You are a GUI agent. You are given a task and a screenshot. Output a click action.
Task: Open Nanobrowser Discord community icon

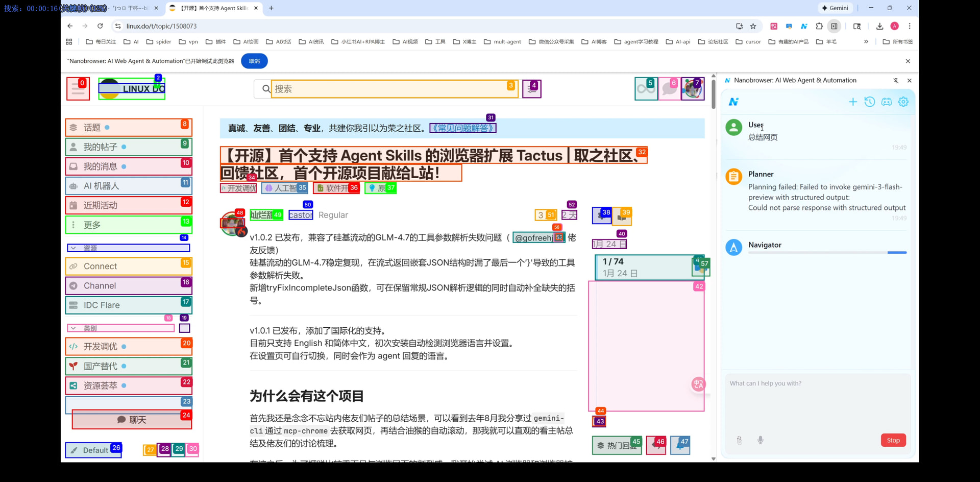(887, 102)
